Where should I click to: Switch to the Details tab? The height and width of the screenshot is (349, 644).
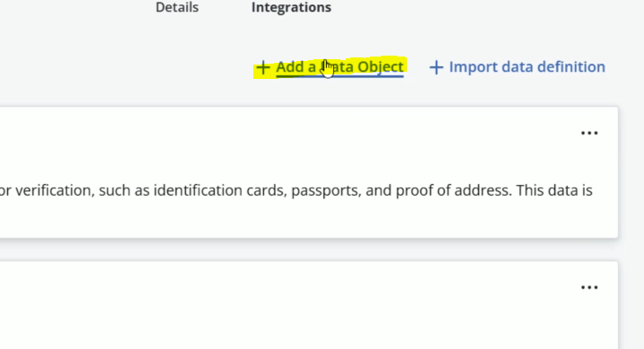coord(177,7)
